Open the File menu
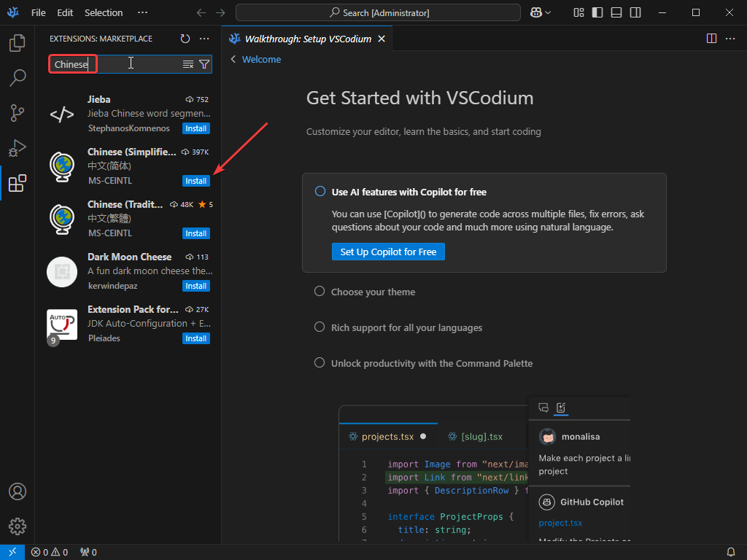The image size is (747, 560). 38,12
